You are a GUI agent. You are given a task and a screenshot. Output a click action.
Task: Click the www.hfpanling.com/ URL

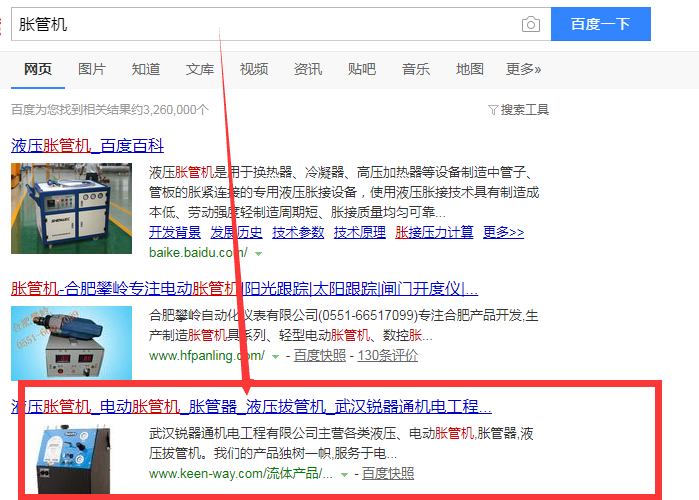click(207, 356)
